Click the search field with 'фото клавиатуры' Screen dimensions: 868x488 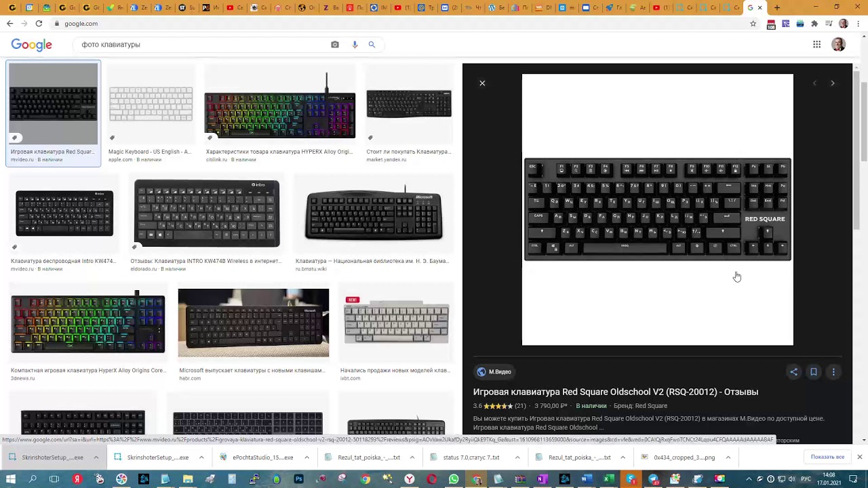pyautogui.click(x=202, y=45)
